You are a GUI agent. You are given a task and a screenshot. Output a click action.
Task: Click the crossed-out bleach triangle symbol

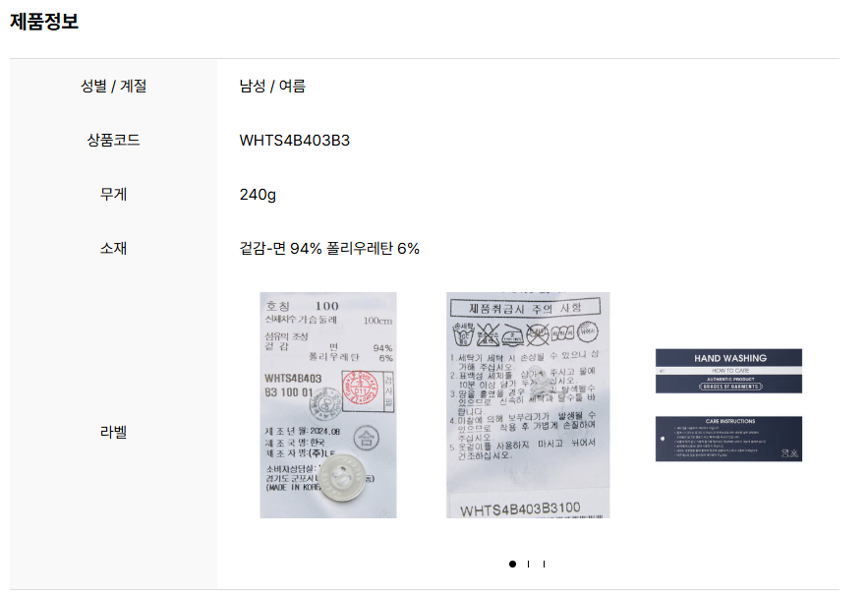pyautogui.click(x=488, y=334)
